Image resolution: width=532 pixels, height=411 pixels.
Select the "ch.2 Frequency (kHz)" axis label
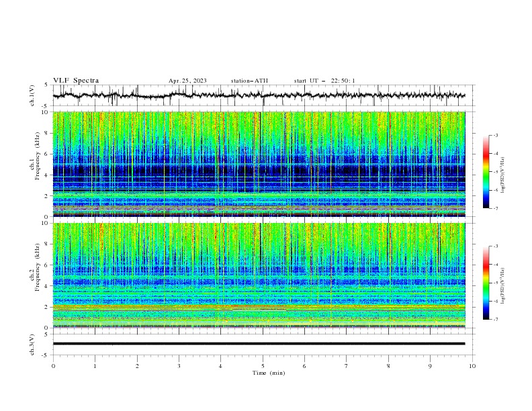(36, 267)
